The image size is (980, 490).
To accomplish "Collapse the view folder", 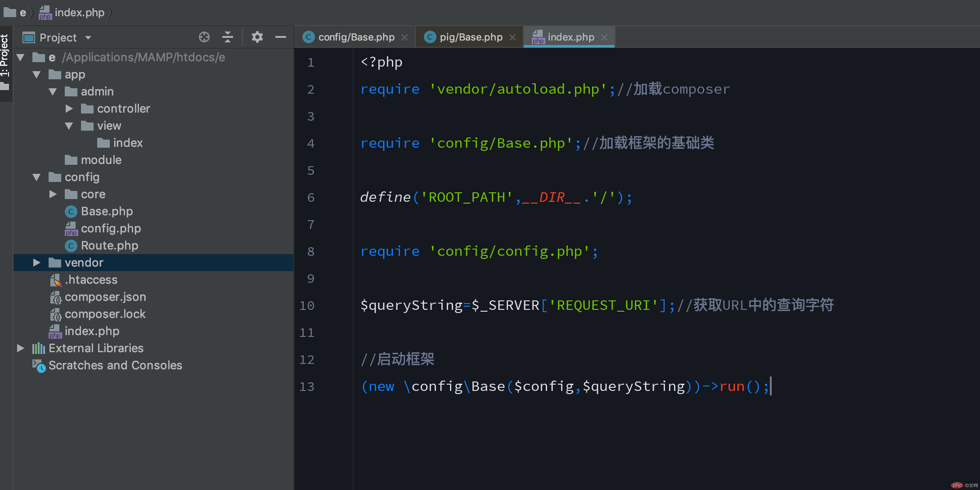I will [x=69, y=126].
